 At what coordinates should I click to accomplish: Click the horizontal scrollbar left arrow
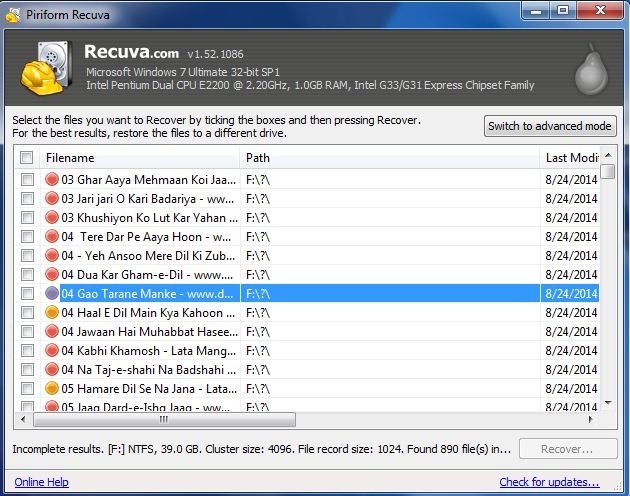point(23,419)
